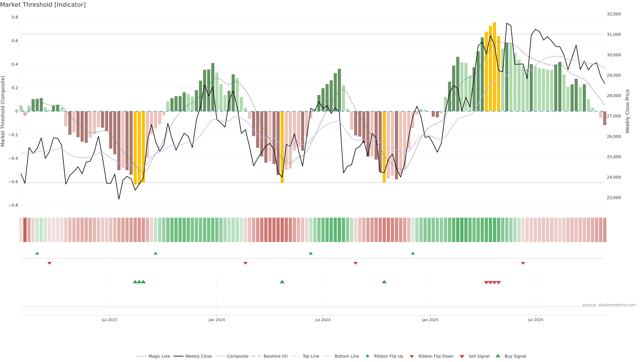Click the darkest red leftmost ribbon cell

[25, 230]
